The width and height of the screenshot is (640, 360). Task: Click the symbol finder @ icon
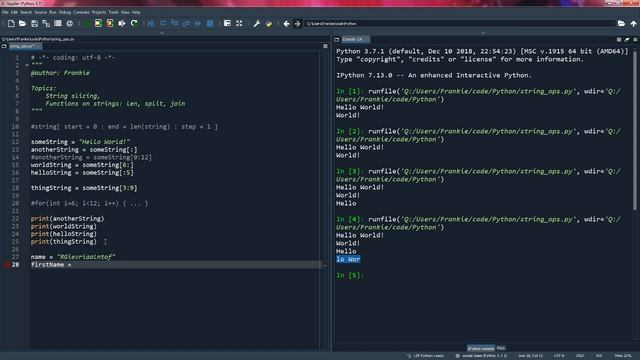pos(70,24)
